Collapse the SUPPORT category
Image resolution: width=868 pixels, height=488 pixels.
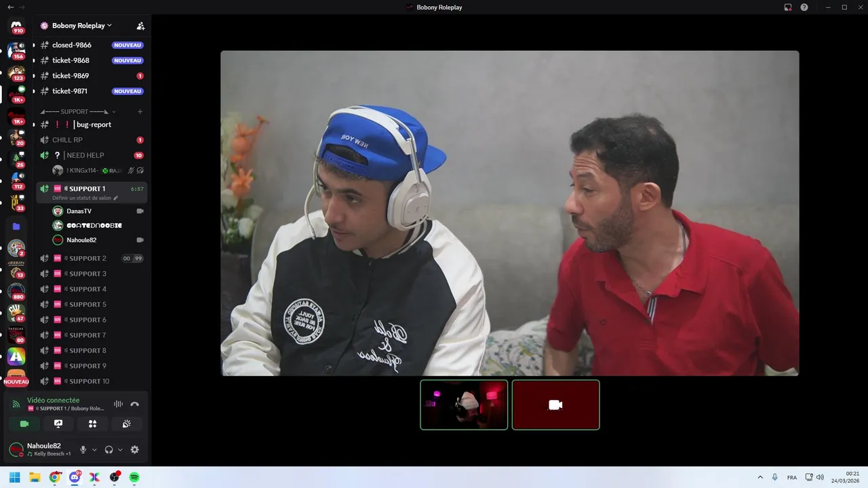(79, 111)
